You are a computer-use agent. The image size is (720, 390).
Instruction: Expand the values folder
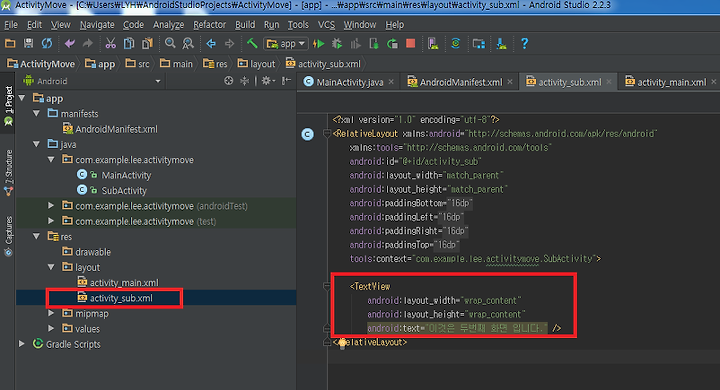pos(51,328)
